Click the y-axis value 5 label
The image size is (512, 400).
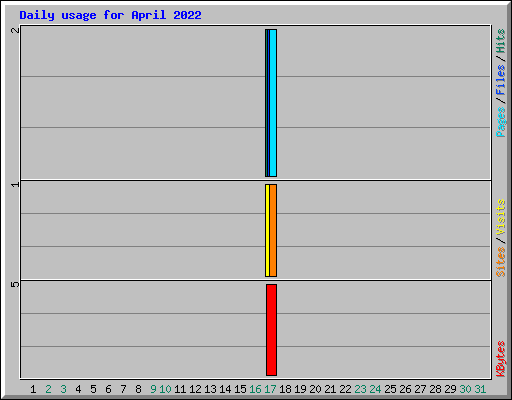click(x=15, y=284)
